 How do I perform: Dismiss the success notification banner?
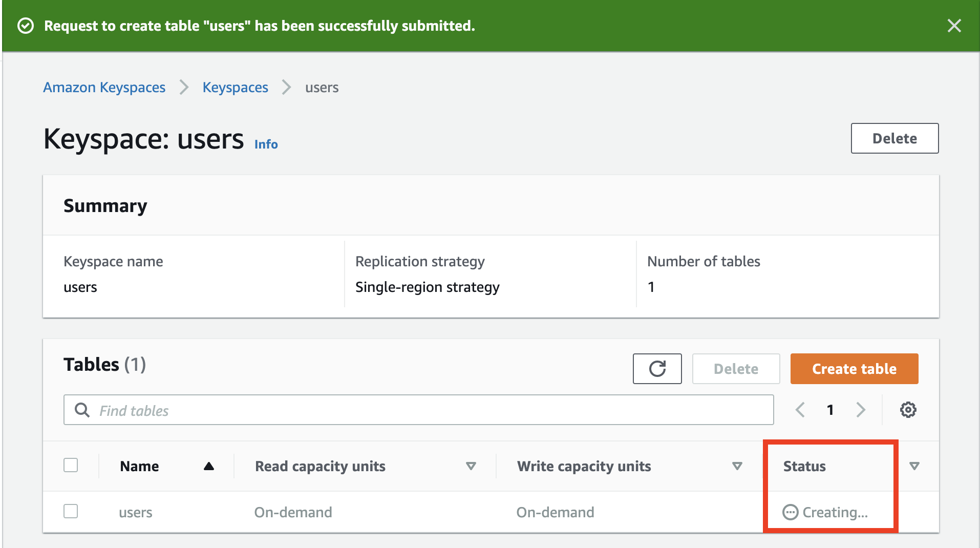(x=954, y=26)
